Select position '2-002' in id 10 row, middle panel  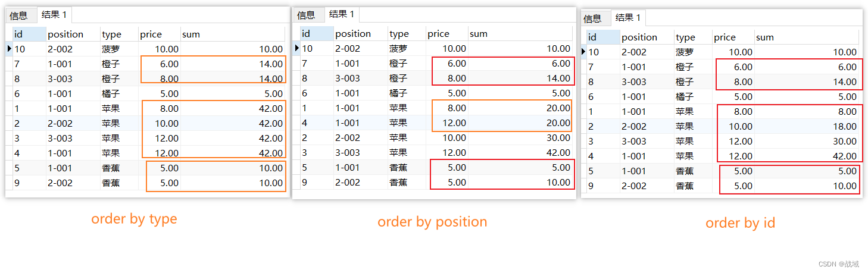(x=360, y=49)
